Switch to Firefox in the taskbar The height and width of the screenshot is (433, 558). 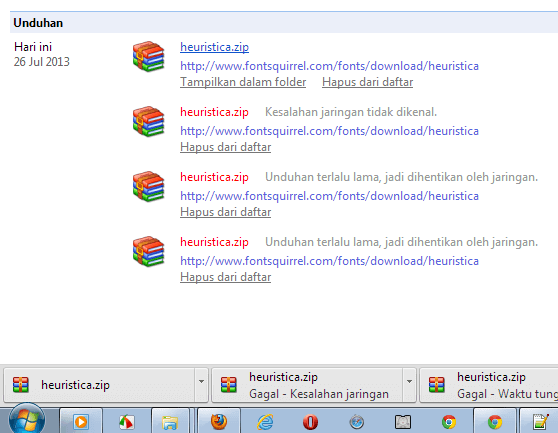coord(219,422)
